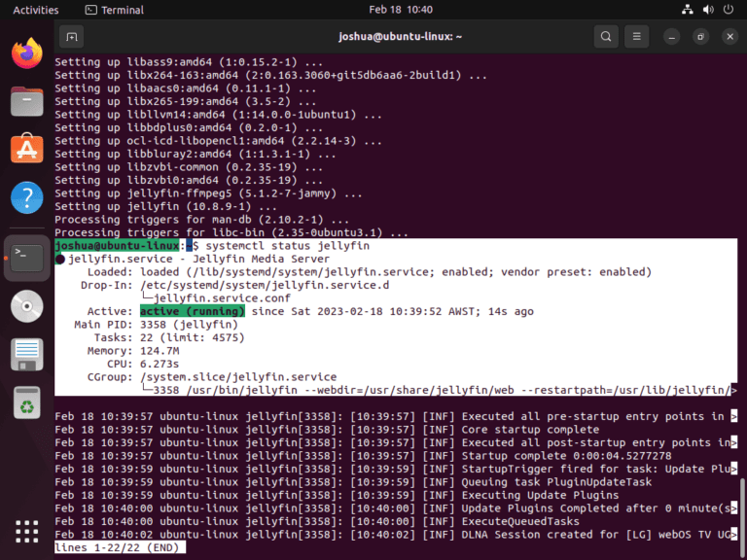Viewport: 747px width, 560px height.
Task: Click the 'jellyfin.service.conf' file name
Action: (x=222, y=298)
